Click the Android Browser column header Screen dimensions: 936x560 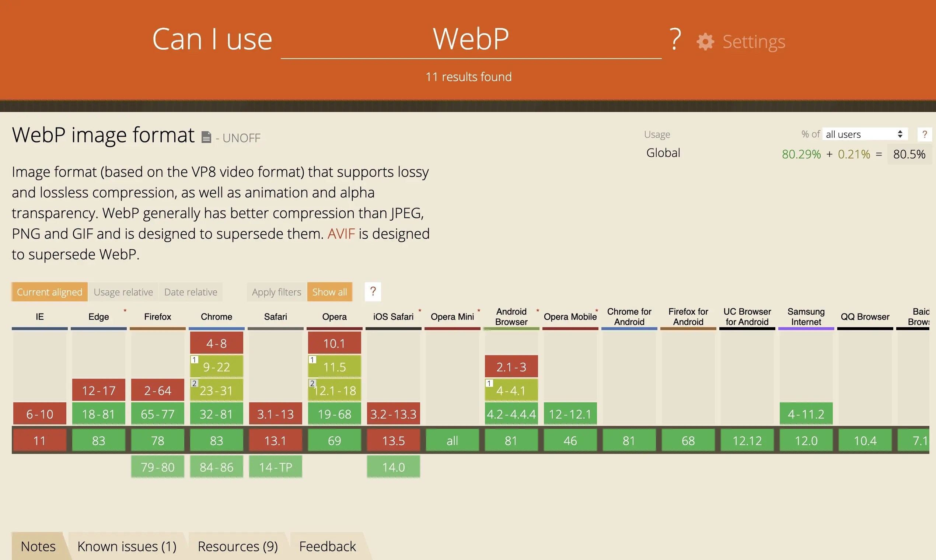[511, 316]
